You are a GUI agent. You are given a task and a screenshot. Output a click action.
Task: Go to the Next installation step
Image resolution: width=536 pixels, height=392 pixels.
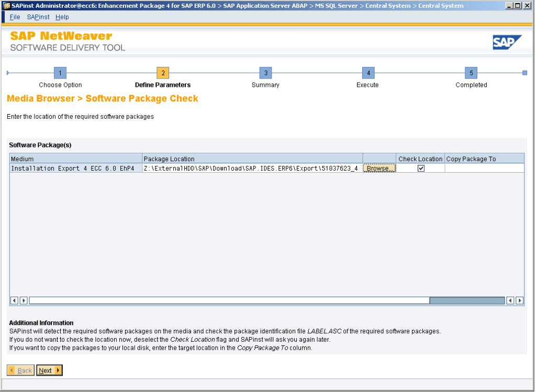49,371
